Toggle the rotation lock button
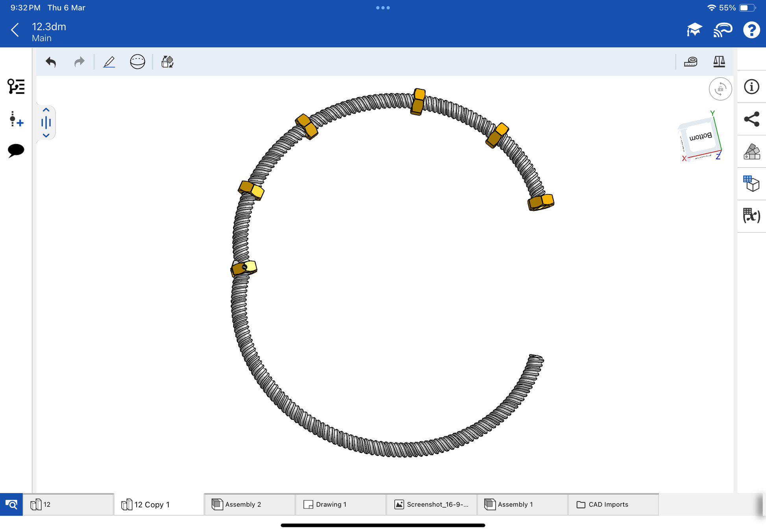The height and width of the screenshot is (532, 766). [720, 89]
